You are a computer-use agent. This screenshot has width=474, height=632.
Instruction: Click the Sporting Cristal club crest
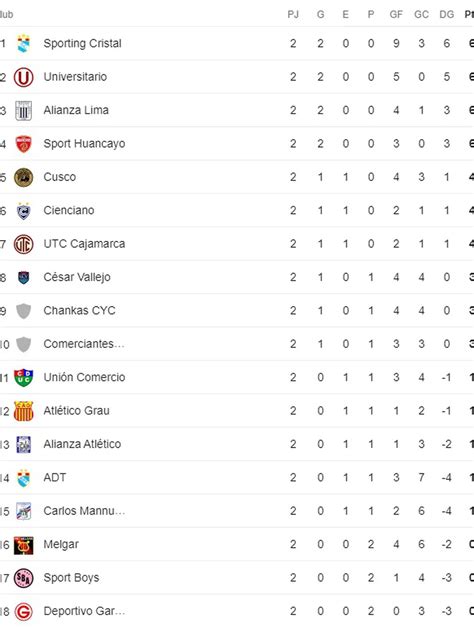(23, 44)
